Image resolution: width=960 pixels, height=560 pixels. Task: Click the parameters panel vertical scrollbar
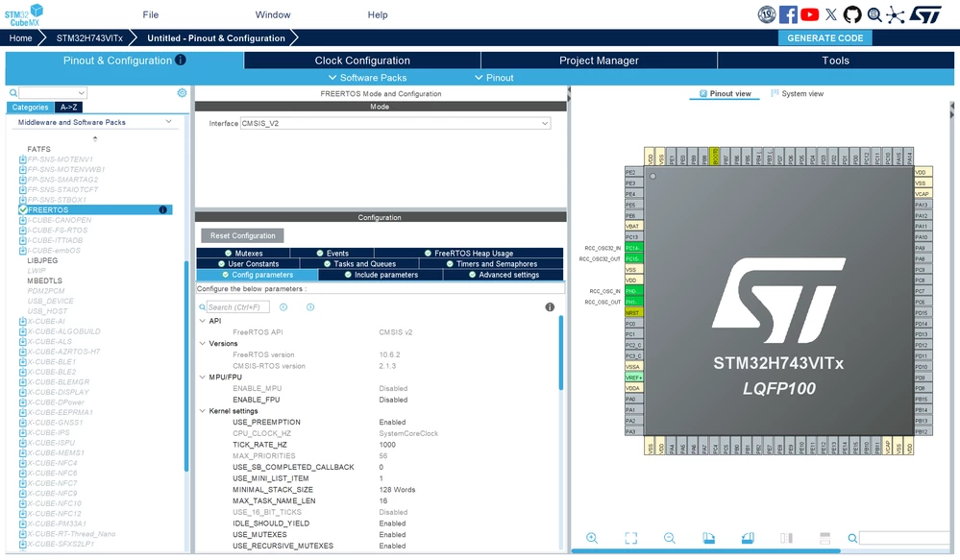pos(560,353)
